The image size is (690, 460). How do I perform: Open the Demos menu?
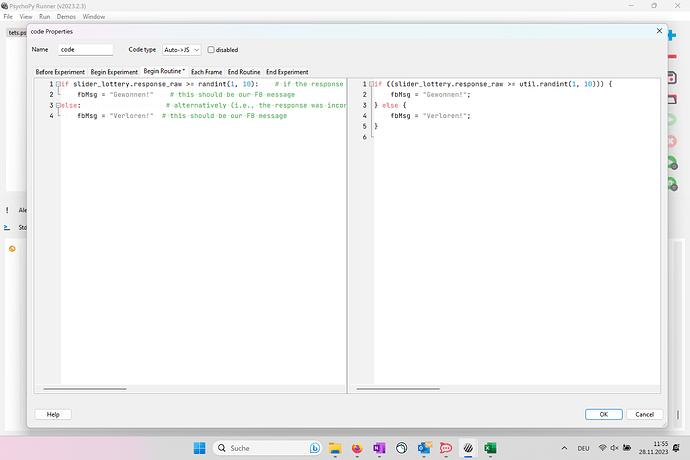[x=66, y=17]
